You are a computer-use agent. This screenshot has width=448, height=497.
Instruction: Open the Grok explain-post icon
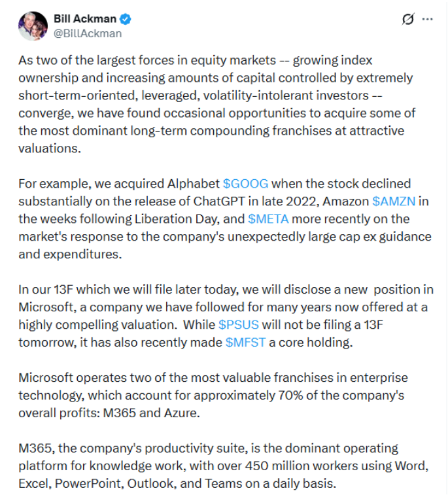click(x=407, y=19)
